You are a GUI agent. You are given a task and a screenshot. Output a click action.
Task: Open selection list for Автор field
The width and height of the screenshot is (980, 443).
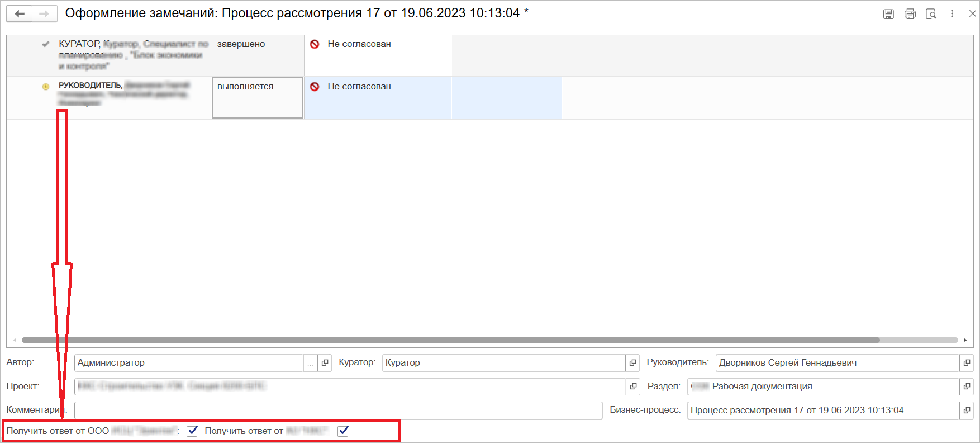(310, 363)
